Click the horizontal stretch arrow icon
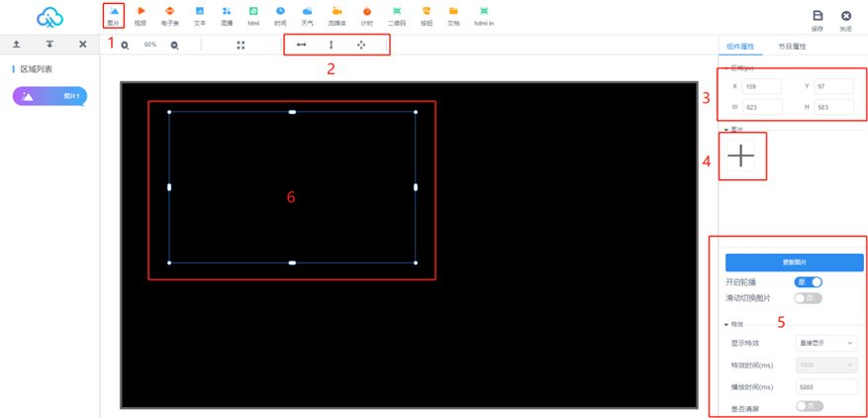 tap(302, 45)
